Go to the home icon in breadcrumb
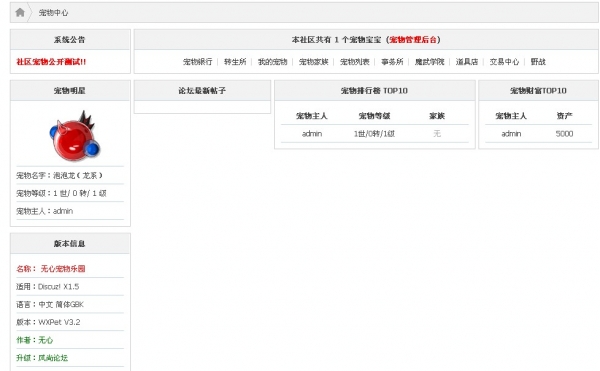 [x=20, y=13]
